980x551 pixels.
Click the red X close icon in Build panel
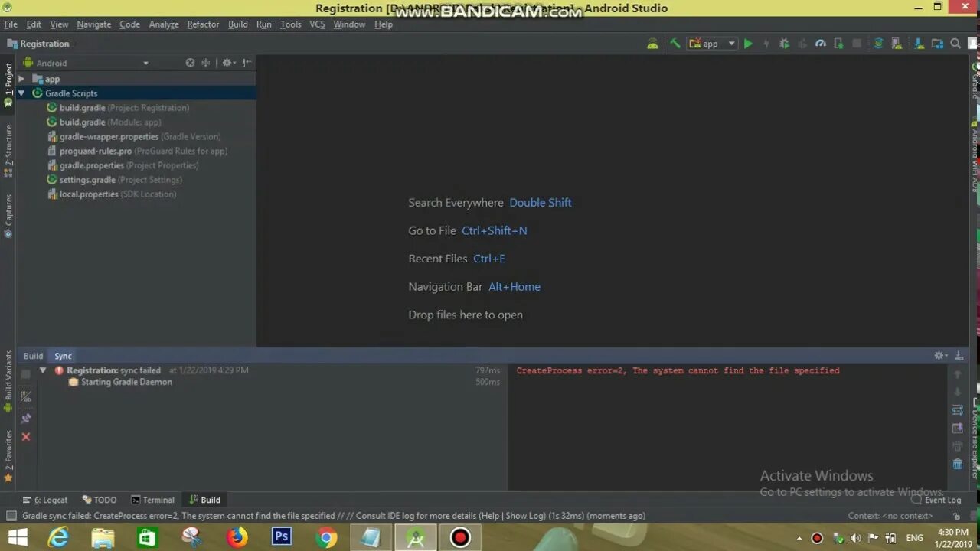tap(26, 436)
